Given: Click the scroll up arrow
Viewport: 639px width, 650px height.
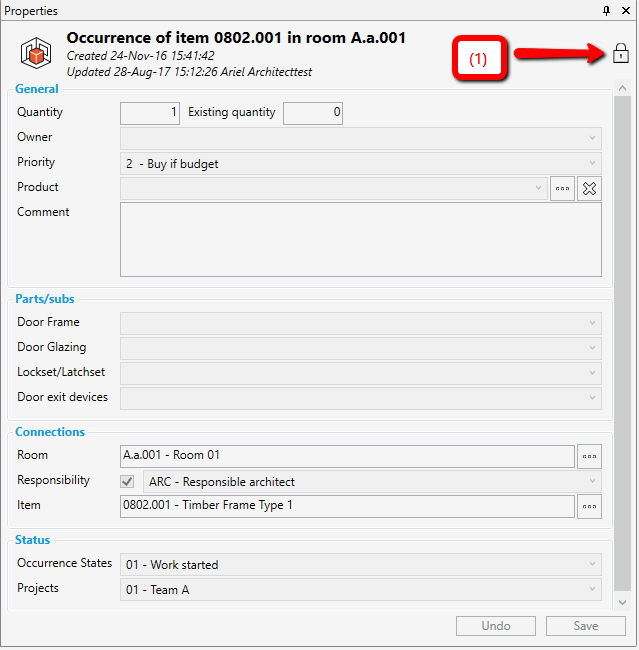Looking at the screenshot, I should [622, 88].
